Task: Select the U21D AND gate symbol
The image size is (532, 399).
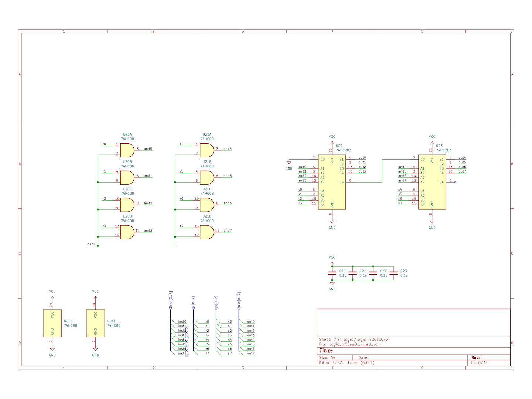Action: [207, 232]
